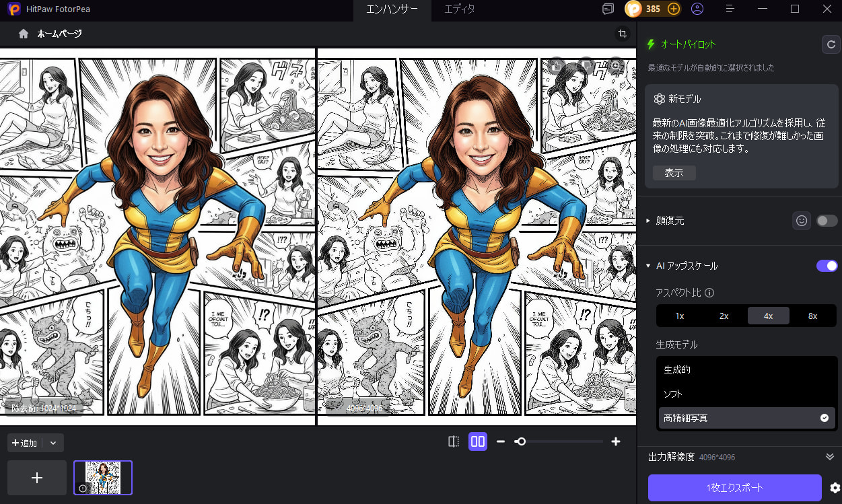The height and width of the screenshot is (504, 842).
Task: Select side-by-side compare view
Action: tap(478, 441)
